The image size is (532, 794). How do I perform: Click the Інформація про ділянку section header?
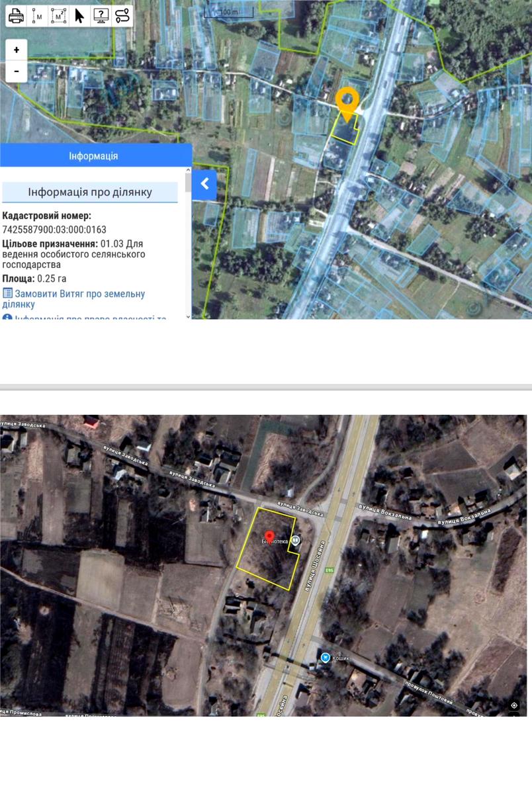90,192
